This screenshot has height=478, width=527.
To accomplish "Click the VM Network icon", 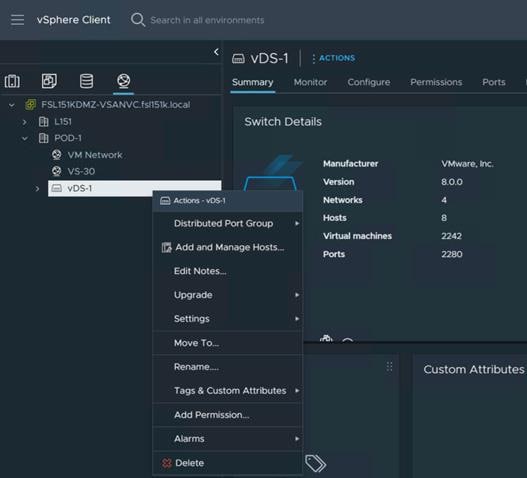I will (x=56, y=155).
